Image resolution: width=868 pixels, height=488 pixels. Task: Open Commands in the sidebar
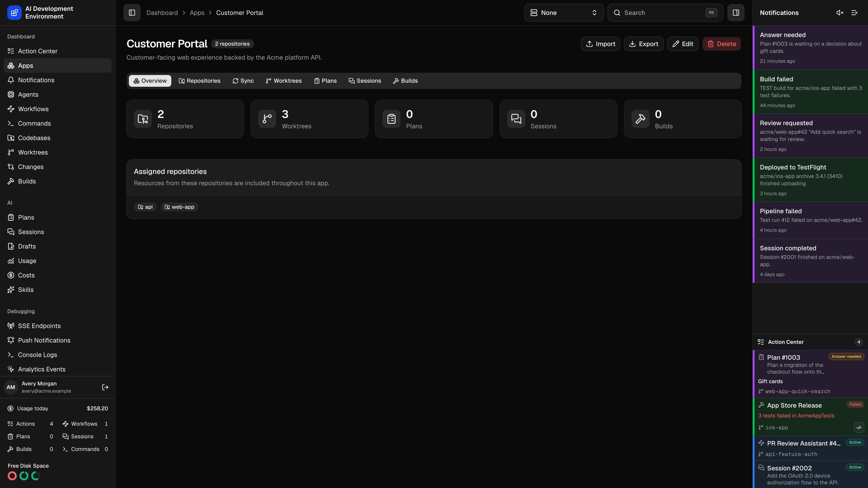click(57, 124)
